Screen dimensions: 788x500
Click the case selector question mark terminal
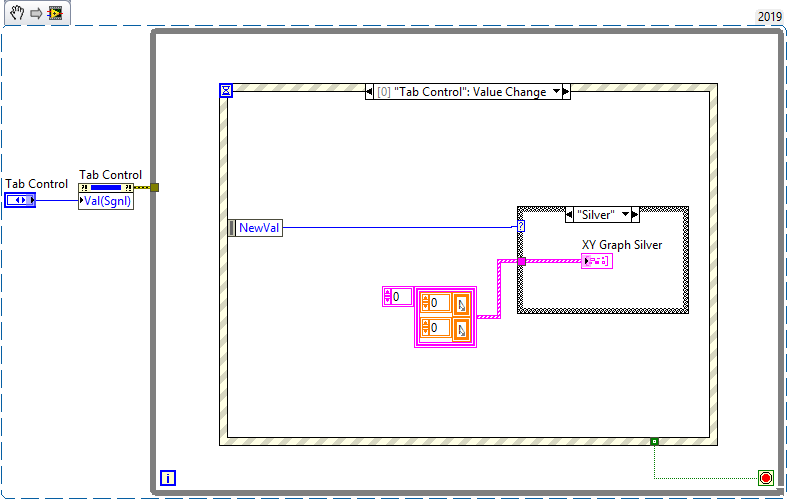tap(521, 227)
